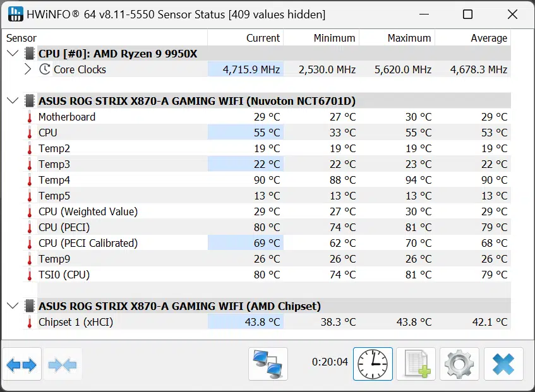Collapse the Nuvoton NCT6701D sensor group

pyautogui.click(x=13, y=100)
